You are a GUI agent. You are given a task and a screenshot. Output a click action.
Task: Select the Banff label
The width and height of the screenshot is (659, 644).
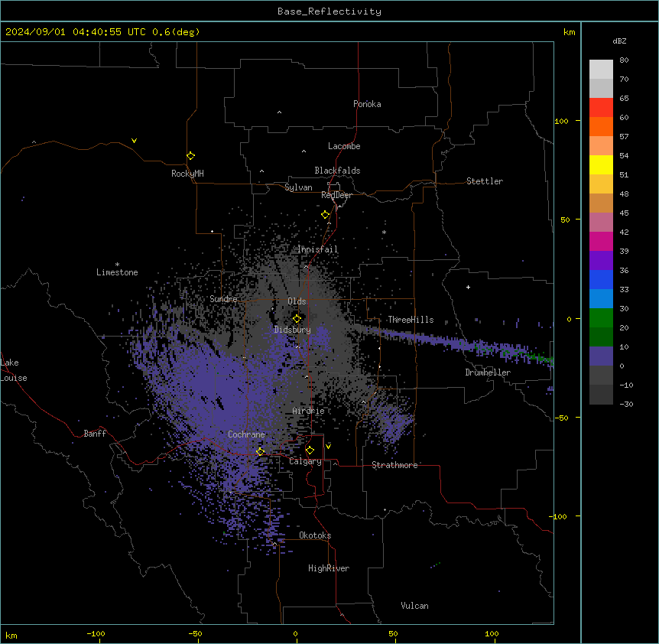95,434
